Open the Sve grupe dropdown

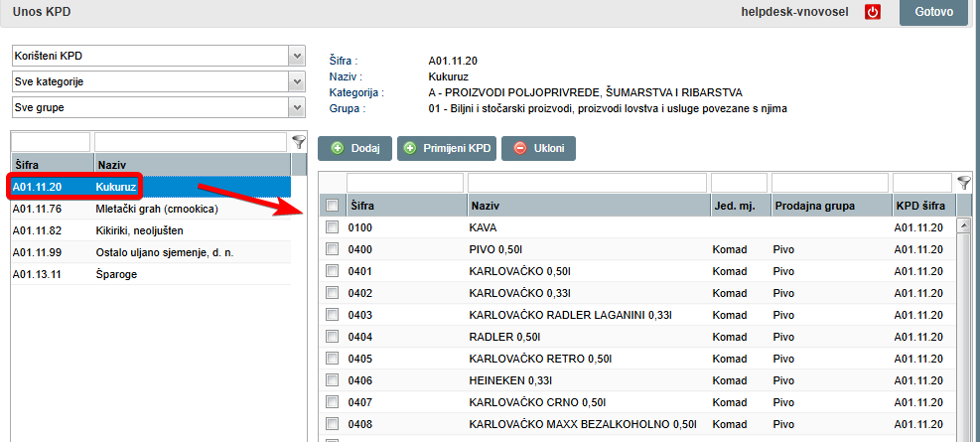click(x=158, y=105)
